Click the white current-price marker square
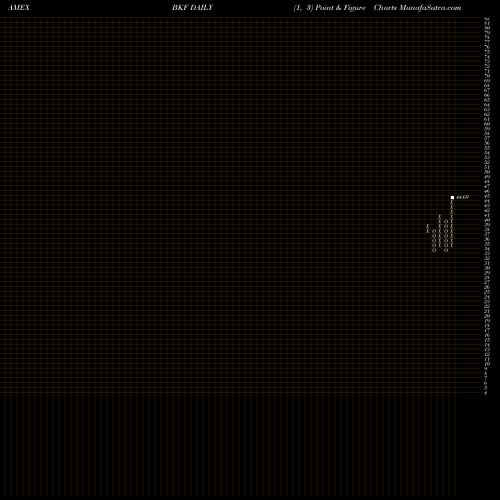The height and width of the screenshot is (500, 500). pyautogui.click(x=452, y=198)
